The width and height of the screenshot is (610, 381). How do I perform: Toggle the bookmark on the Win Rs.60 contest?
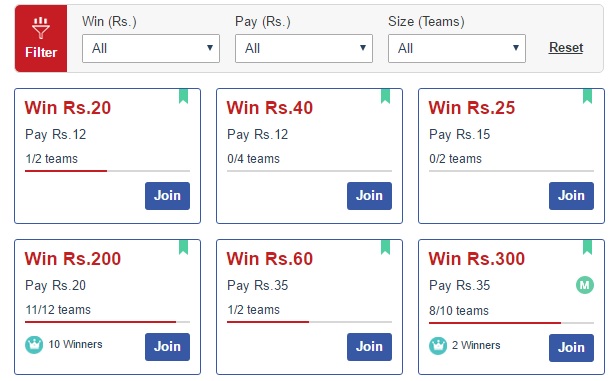coord(385,247)
